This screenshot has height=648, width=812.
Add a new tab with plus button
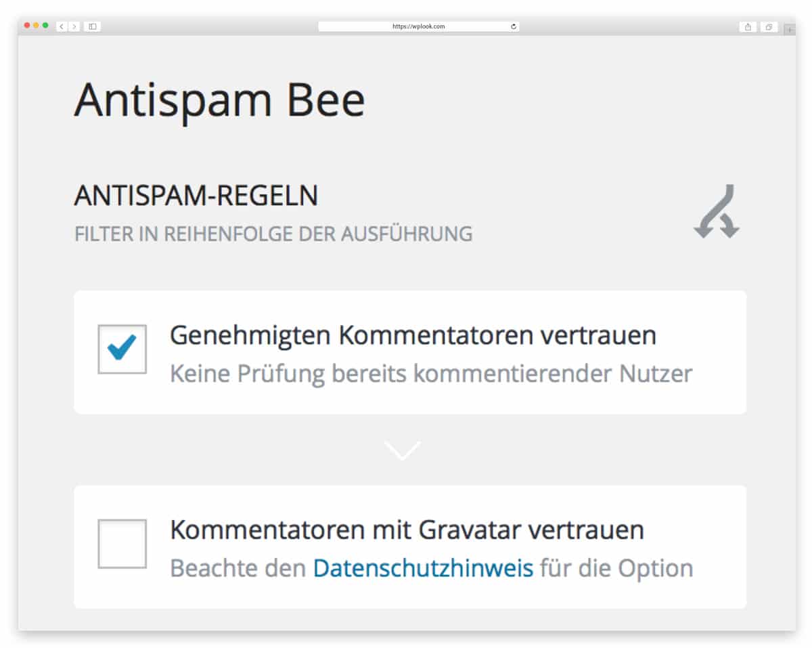coord(789,29)
